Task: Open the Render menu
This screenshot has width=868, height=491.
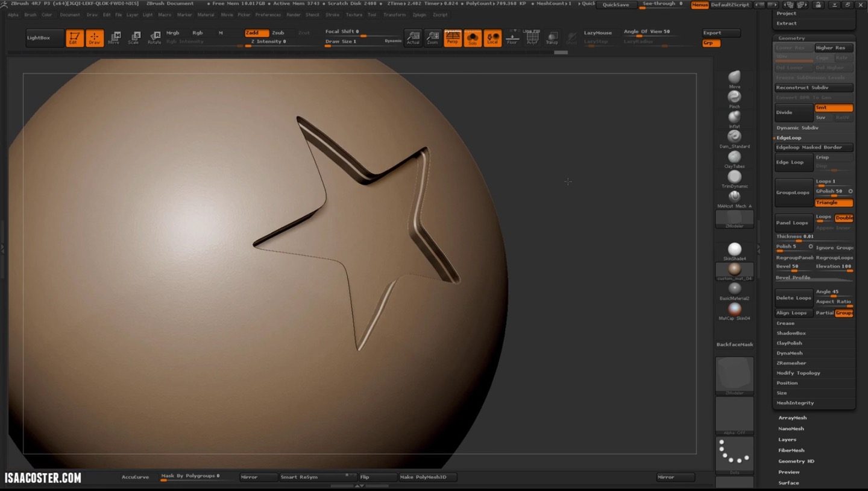Action: tap(294, 14)
